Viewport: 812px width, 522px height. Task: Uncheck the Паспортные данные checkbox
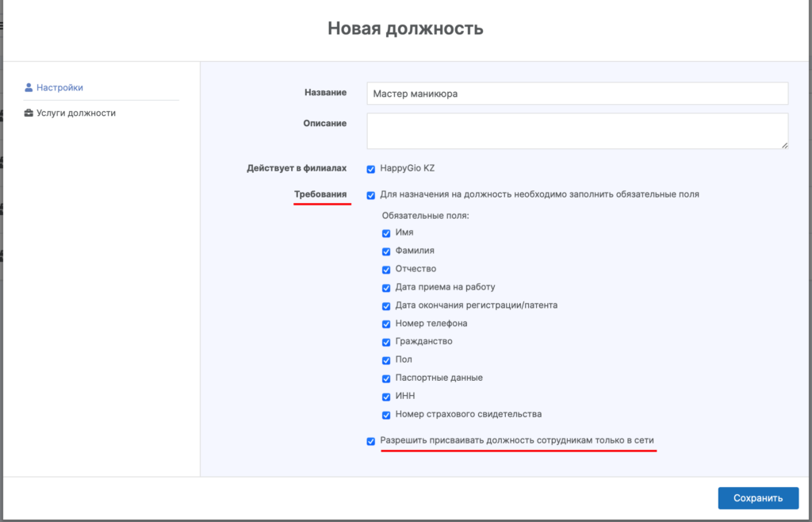tap(386, 378)
